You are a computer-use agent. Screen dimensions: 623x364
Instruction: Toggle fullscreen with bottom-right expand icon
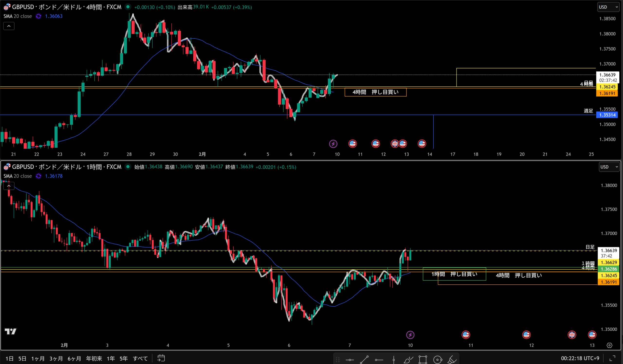[612, 358]
